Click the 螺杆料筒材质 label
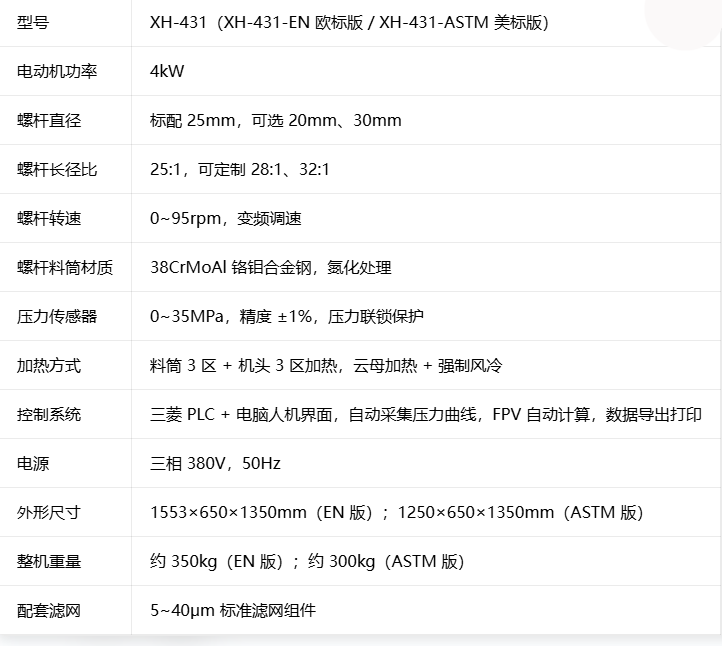Viewport: 722px width, 646px height. [65, 268]
